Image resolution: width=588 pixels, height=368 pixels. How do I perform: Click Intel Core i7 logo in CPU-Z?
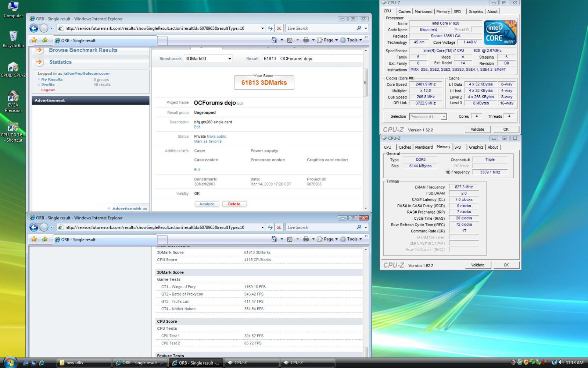(500, 32)
